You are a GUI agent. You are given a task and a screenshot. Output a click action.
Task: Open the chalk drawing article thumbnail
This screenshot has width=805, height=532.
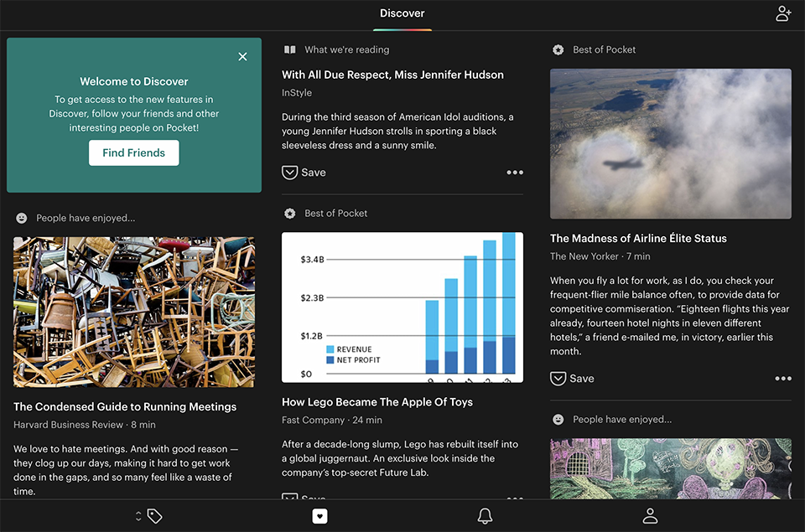coord(671,468)
